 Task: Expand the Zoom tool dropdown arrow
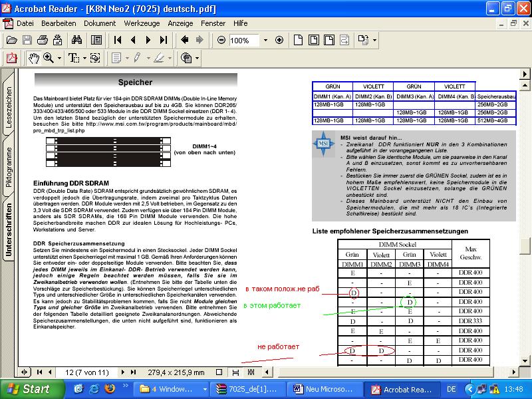(x=59, y=58)
